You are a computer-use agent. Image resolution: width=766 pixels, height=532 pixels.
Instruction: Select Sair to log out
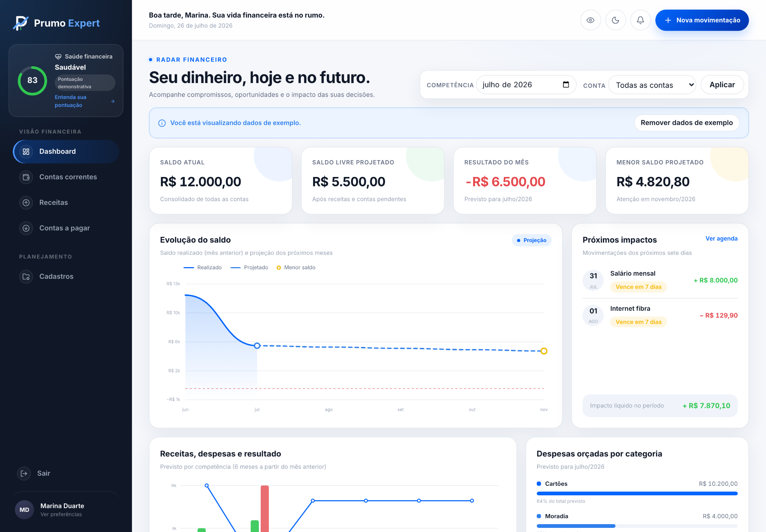[x=44, y=473]
